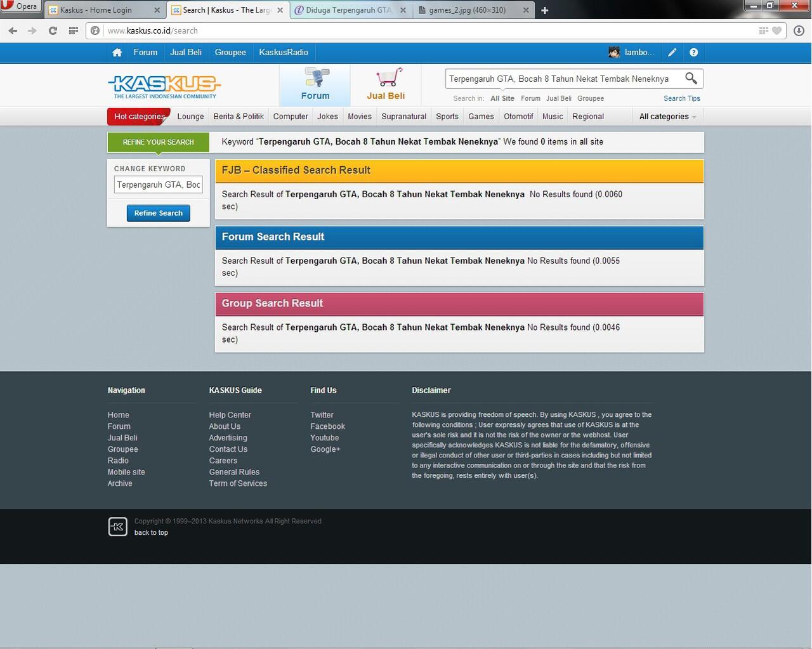This screenshot has height=649, width=812.
Task: Select the Forum section tab
Action: 315,85
